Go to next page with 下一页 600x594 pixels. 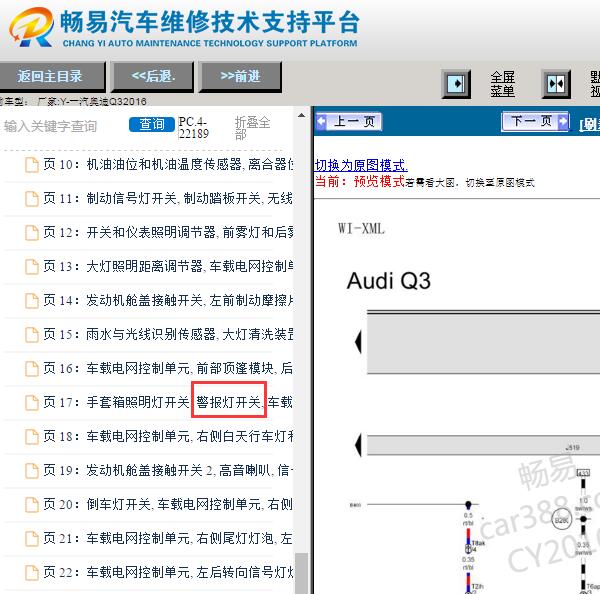click(x=536, y=122)
